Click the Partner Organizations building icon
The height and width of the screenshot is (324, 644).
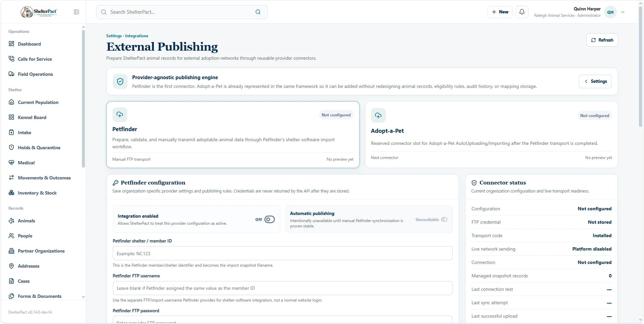click(x=11, y=251)
